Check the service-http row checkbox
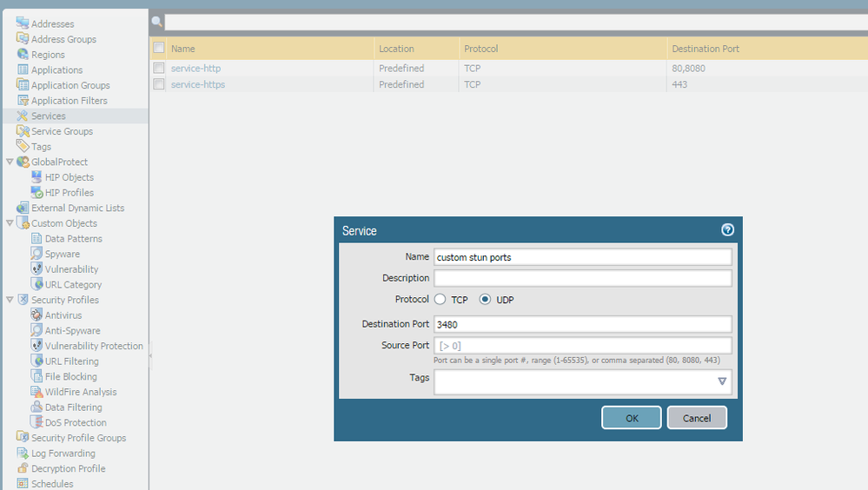 point(159,68)
